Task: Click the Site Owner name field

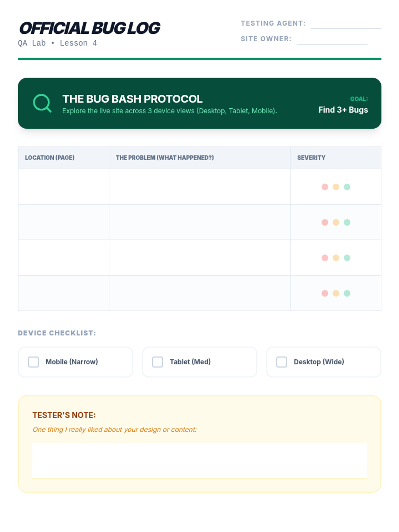Action: coord(332,39)
